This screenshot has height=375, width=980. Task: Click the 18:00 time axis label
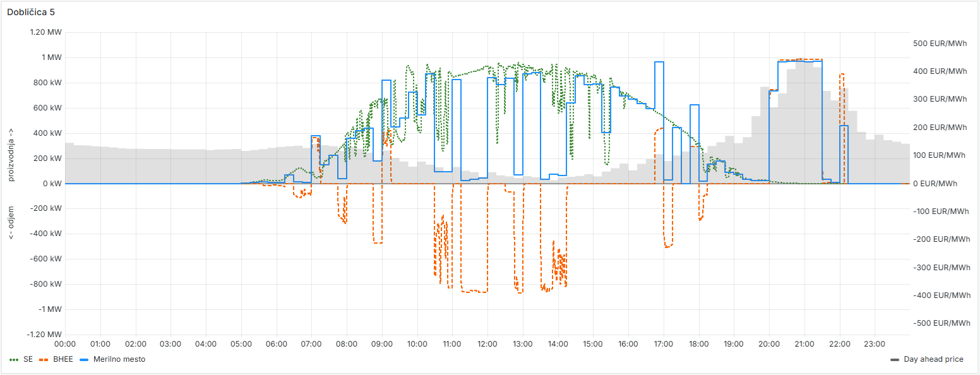(x=698, y=345)
